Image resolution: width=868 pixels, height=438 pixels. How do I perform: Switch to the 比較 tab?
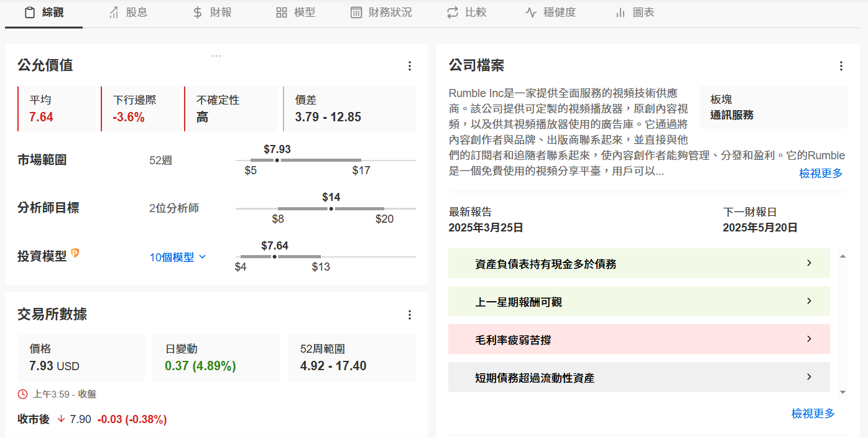[x=467, y=13]
